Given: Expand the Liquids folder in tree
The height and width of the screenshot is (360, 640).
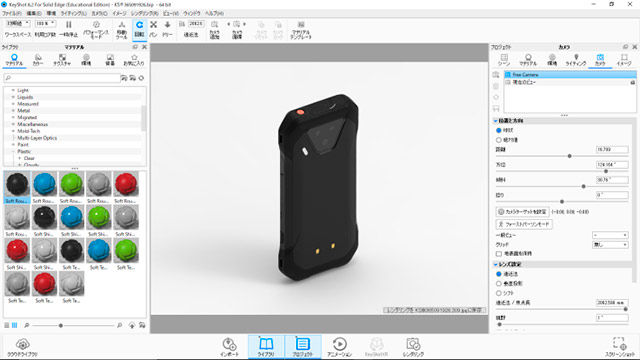Looking at the screenshot, I should click(x=13, y=97).
